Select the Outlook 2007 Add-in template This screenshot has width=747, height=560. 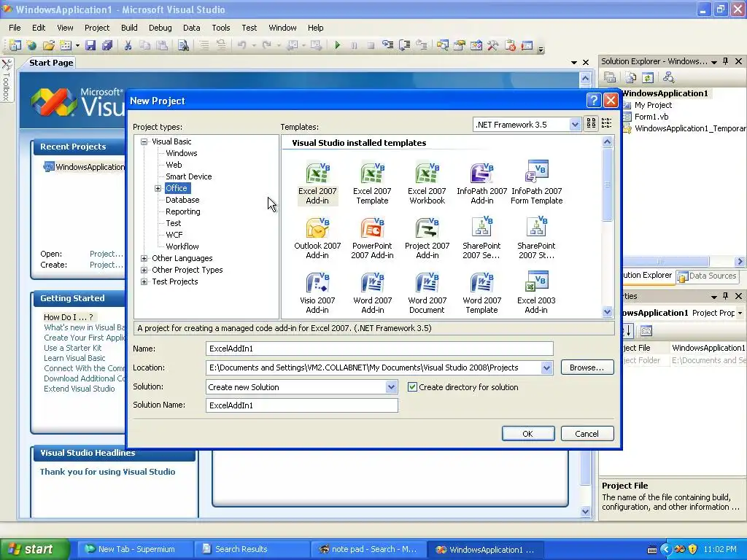click(x=317, y=238)
